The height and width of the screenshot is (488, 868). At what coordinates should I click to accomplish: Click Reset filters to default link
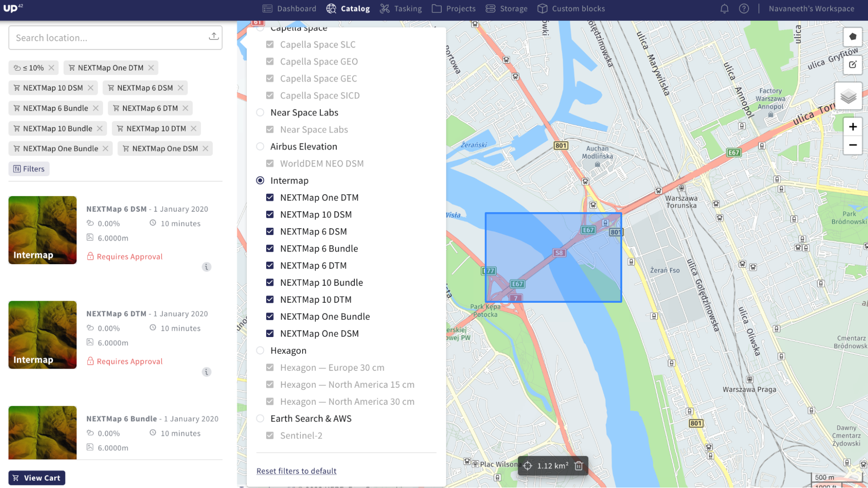click(296, 471)
